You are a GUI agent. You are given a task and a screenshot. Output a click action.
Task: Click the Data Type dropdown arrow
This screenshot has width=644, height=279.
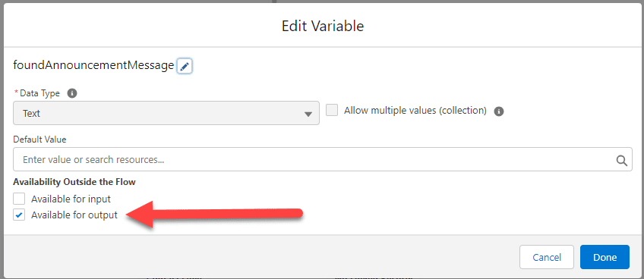click(x=308, y=114)
